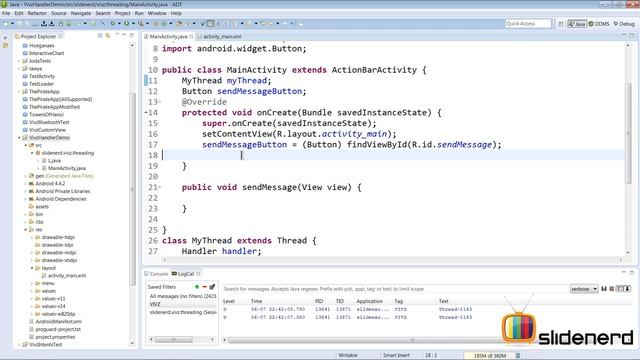This screenshot has width=640, height=360.
Task: Run garbage collector trash icon in status bar
Action: point(518,356)
